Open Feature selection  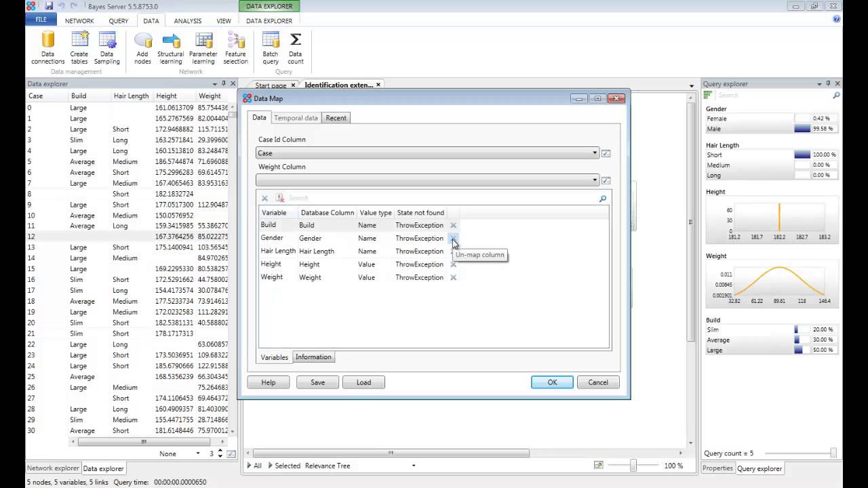(x=236, y=48)
